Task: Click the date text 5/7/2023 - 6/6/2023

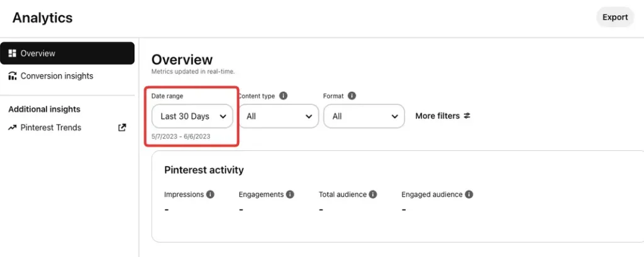Action: [180, 137]
